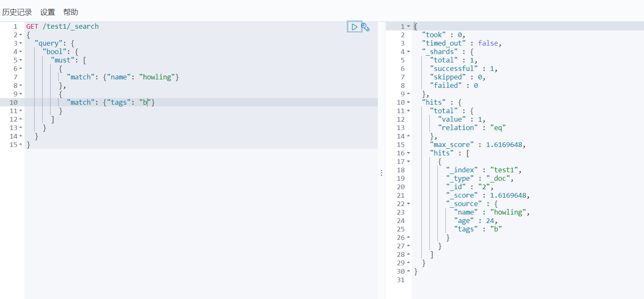This screenshot has width=644, height=299.
Task: Fold the "must" array in the editor
Action: point(21,60)
